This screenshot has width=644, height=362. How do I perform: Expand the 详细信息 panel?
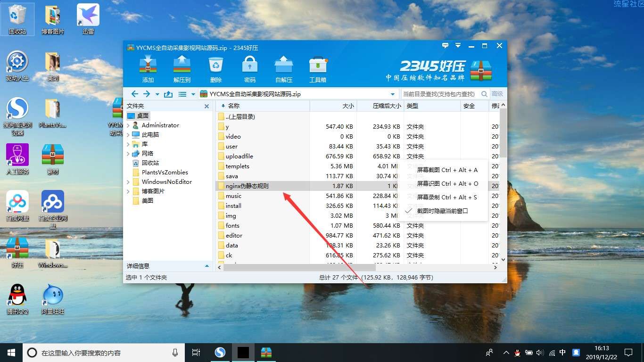206,266
